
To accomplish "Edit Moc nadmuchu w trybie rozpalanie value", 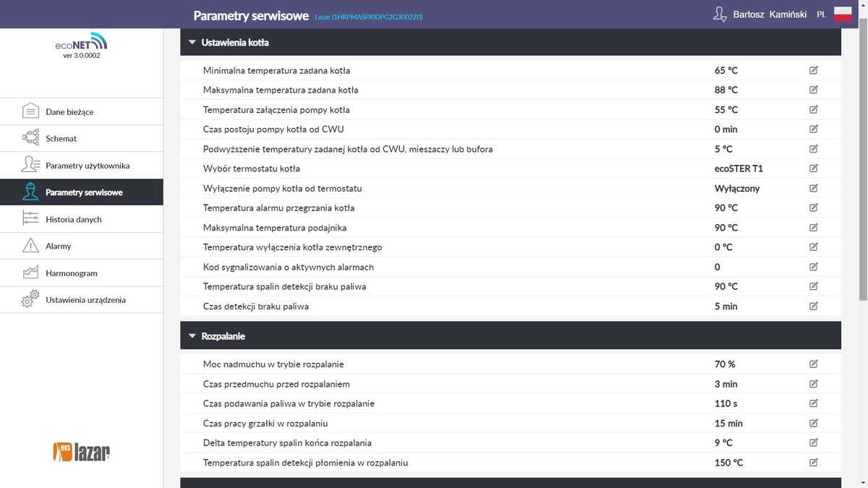I will tap(814, 364).
